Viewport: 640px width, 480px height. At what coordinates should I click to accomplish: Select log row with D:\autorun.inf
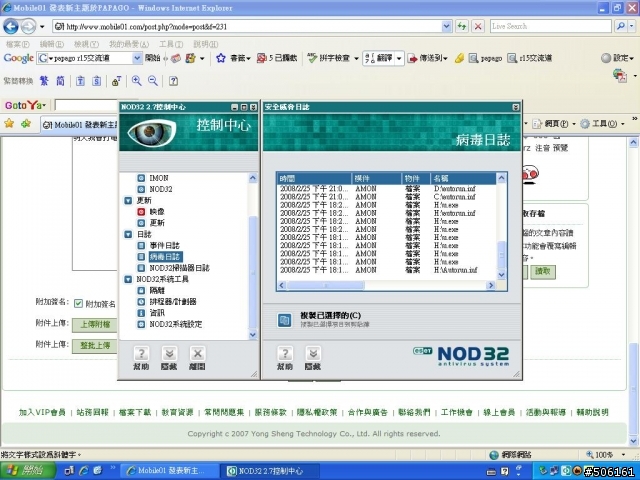[387, 189]
